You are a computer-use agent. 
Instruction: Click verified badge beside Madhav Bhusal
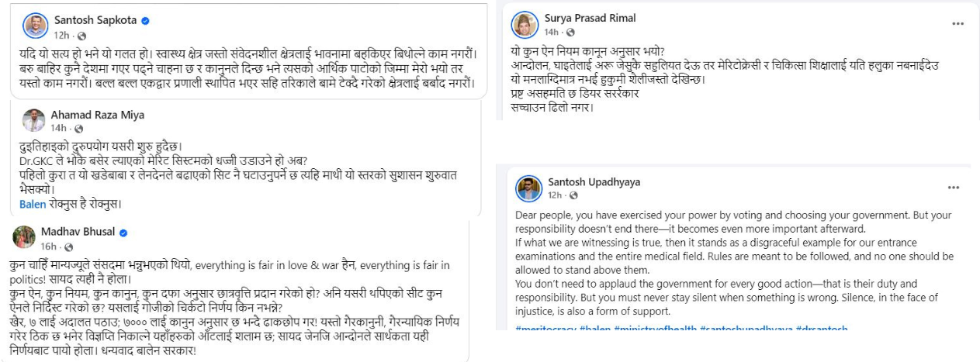click(x=123, y=232)
